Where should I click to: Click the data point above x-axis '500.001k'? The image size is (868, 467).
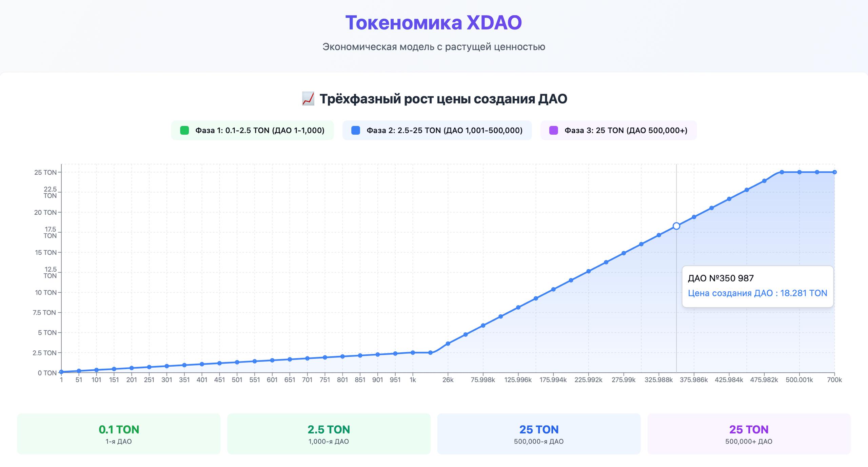click(x=800, y=172)
